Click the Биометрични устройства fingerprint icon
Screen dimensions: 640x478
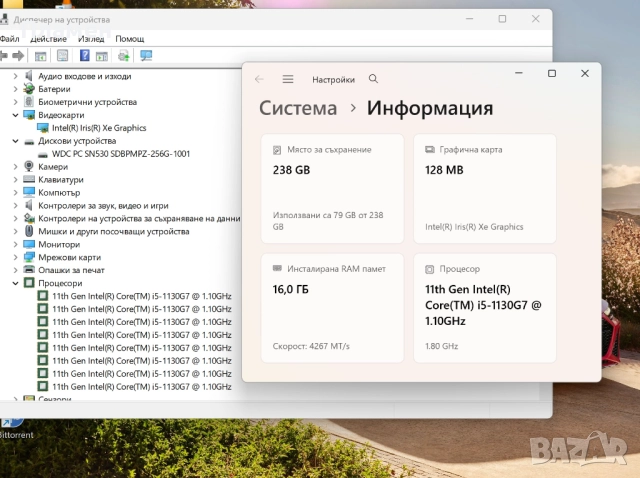pos(29,102)
